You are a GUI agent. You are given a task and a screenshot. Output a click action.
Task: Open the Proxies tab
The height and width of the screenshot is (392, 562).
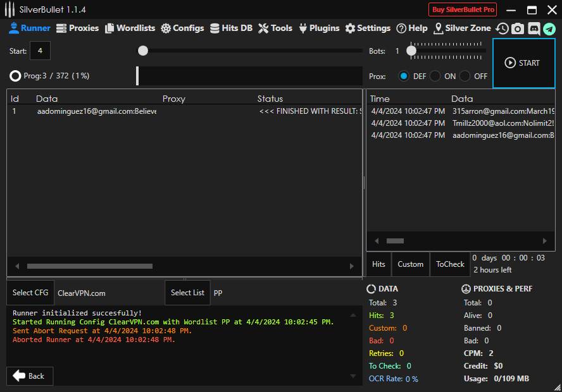tap(77, 28)
